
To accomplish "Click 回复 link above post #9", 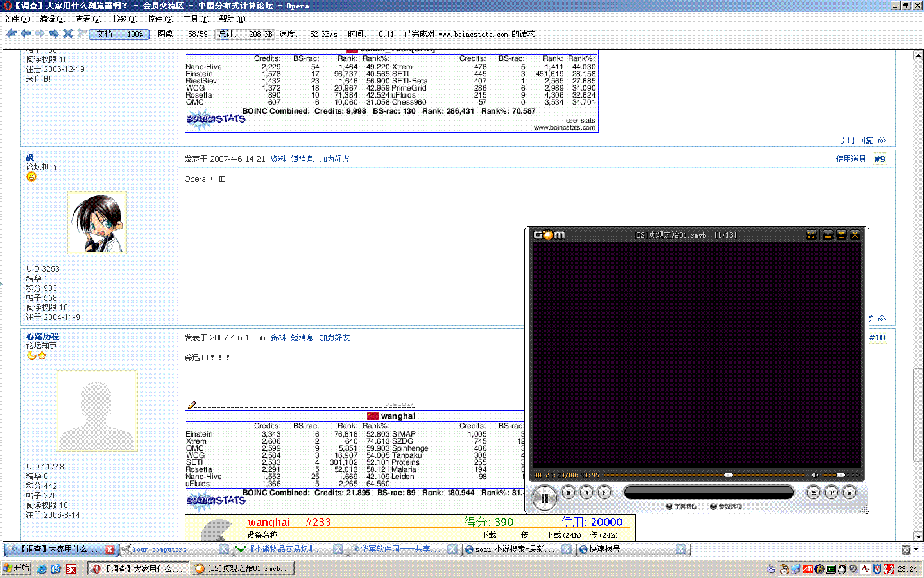I will point(866,141).
